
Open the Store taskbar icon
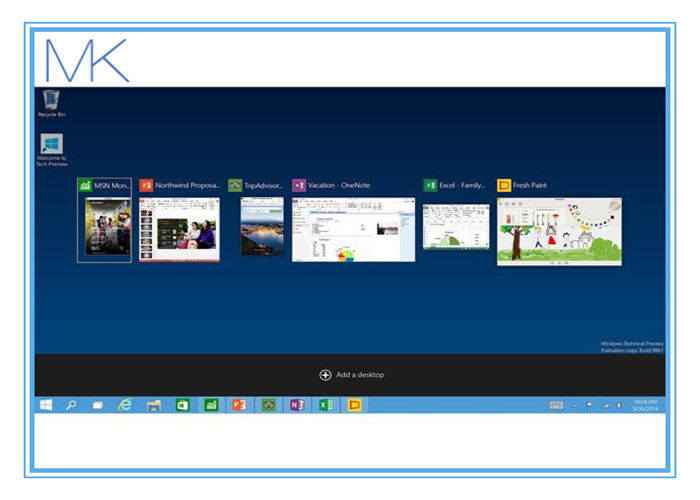click(182, 405)
